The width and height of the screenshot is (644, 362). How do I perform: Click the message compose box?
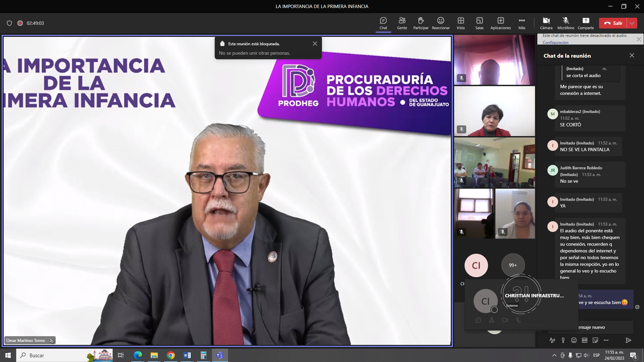[x=590, y=327]
